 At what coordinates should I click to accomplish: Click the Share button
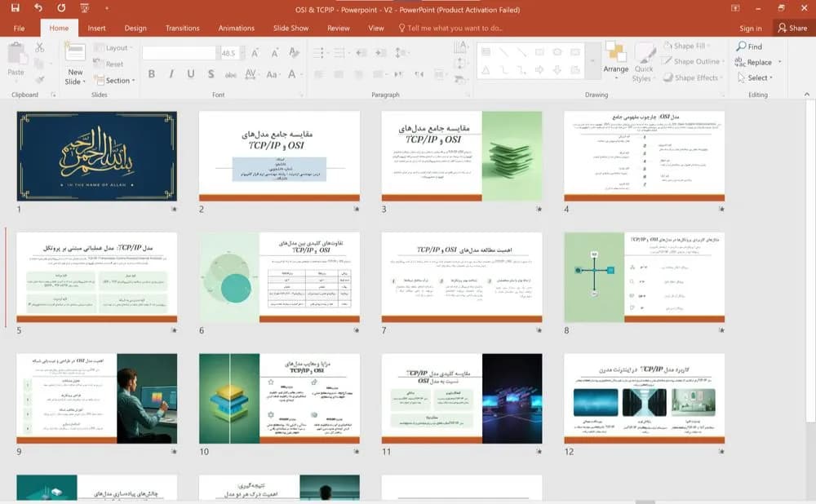click(792, 28)
